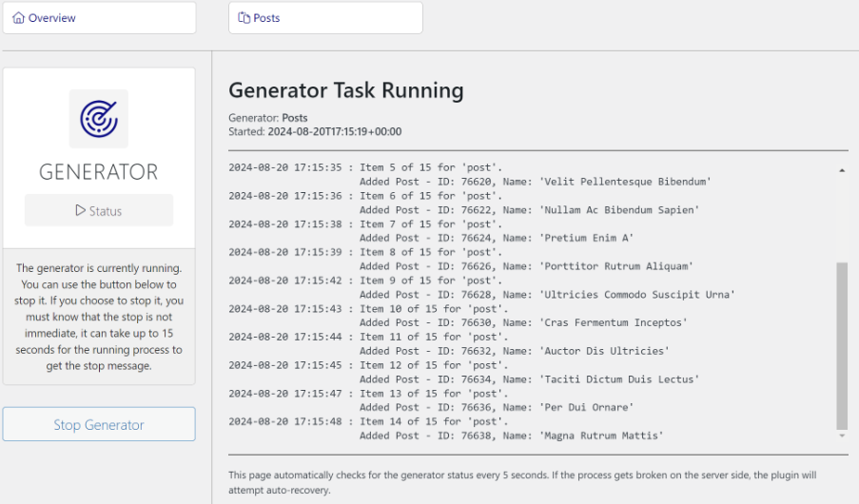The width and height of the screenshot is (859, 504).
Task: Select log line 'Item 7 of 15'
Action: point(365,224)
